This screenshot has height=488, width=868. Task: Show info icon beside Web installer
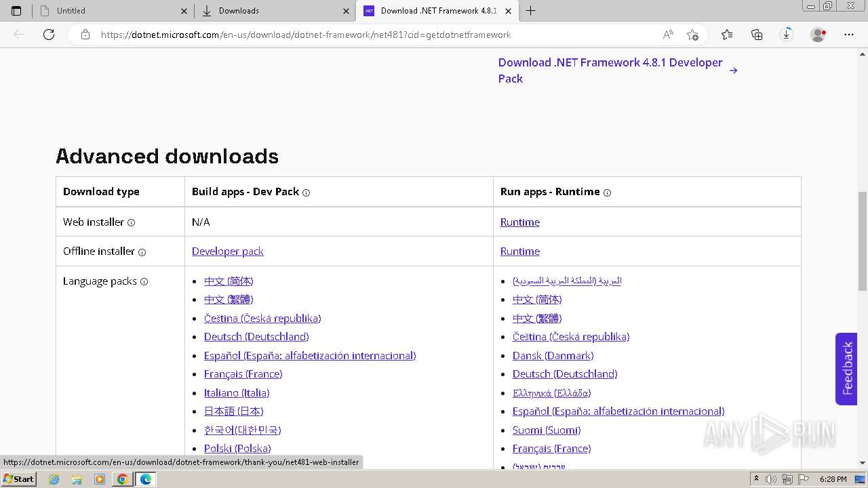[x=131, y=222]
